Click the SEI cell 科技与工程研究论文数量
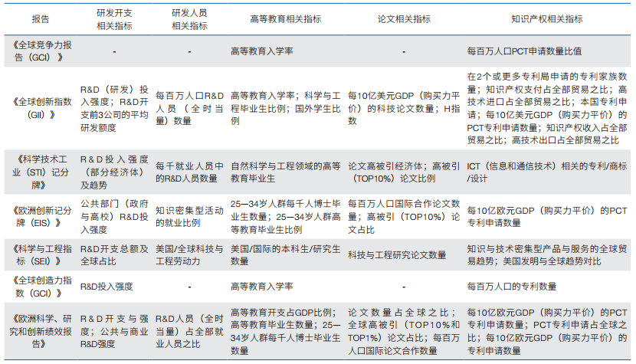 point(397,255)
